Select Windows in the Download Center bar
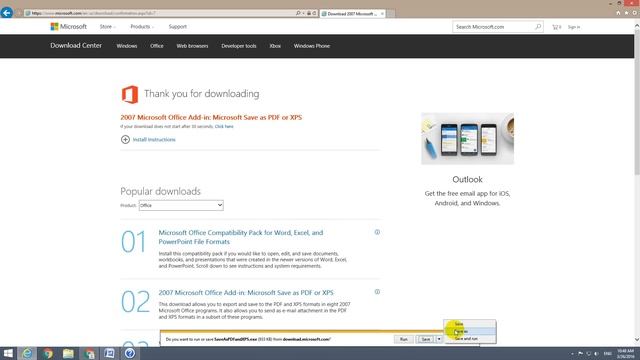Screen dimensions: 640x360 [x=127, y=46]
